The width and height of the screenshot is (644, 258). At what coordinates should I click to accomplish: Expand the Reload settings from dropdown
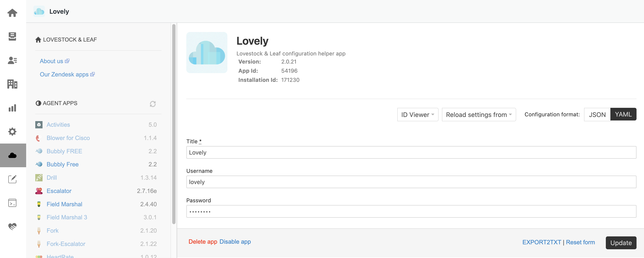point(479,115)
